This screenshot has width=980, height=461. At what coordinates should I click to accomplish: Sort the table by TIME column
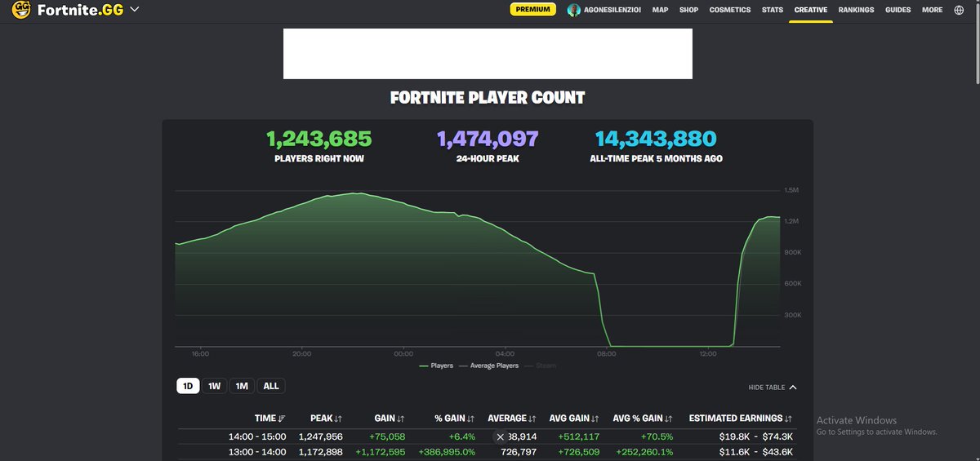(x=270, y=419)
